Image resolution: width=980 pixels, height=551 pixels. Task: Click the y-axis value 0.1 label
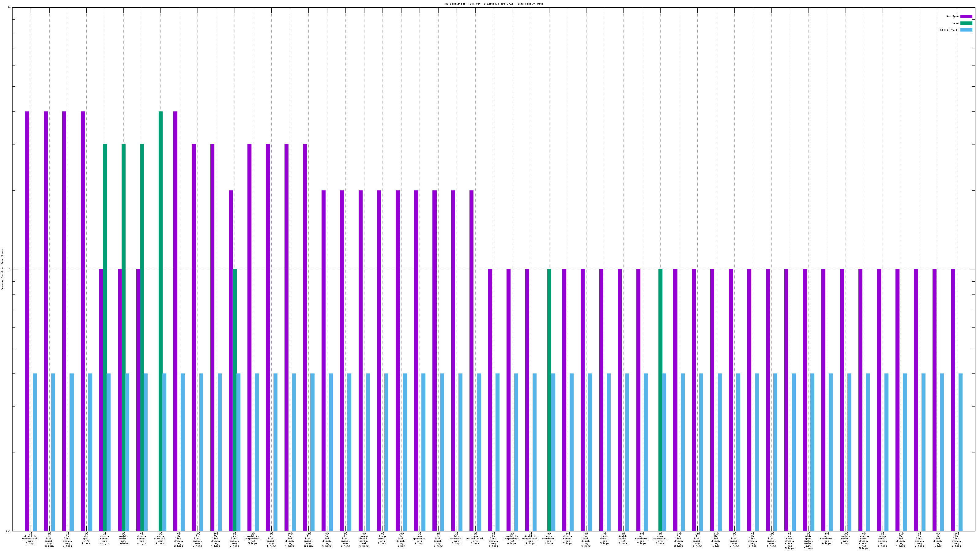[x=8, y=531]
